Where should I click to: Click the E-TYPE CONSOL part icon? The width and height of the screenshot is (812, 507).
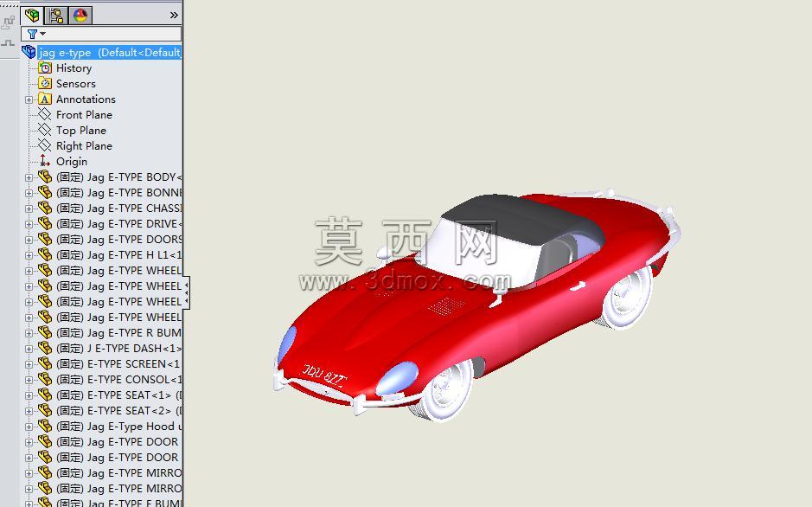(x=45, y=379)
